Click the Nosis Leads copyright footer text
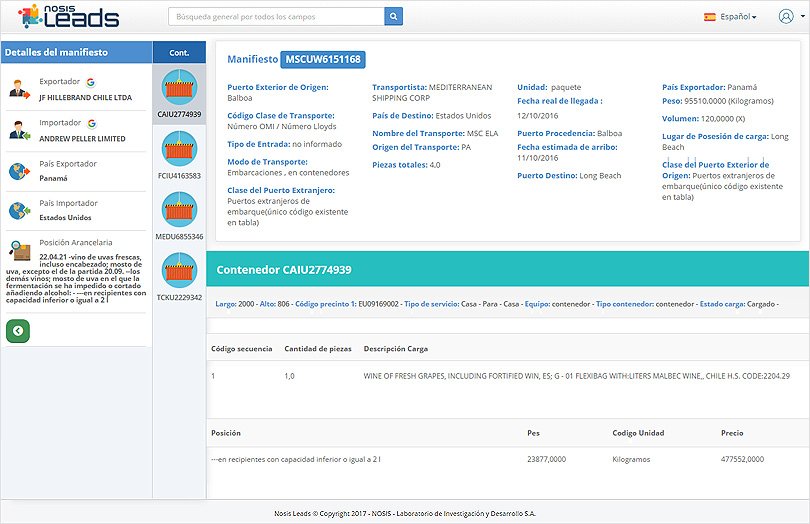 pyautogui.click(x=405, y=514)
